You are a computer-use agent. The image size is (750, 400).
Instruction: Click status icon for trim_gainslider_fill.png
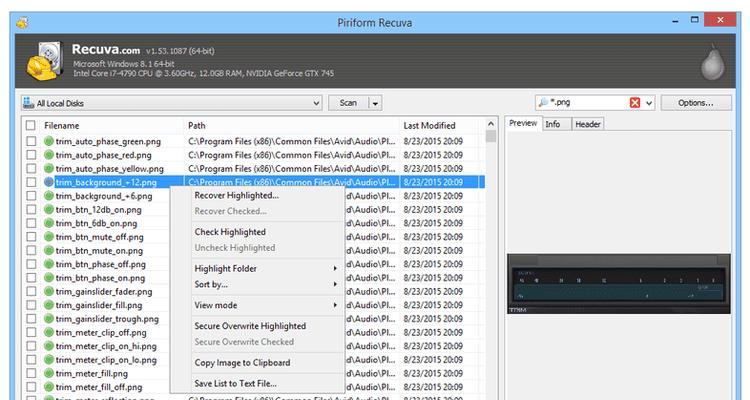(x=48, y=305)
